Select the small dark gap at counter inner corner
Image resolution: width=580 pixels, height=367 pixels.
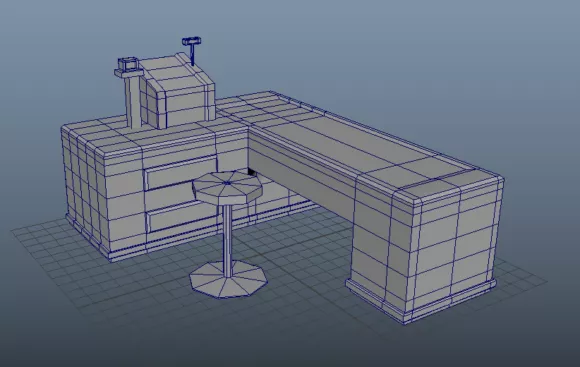251,172
